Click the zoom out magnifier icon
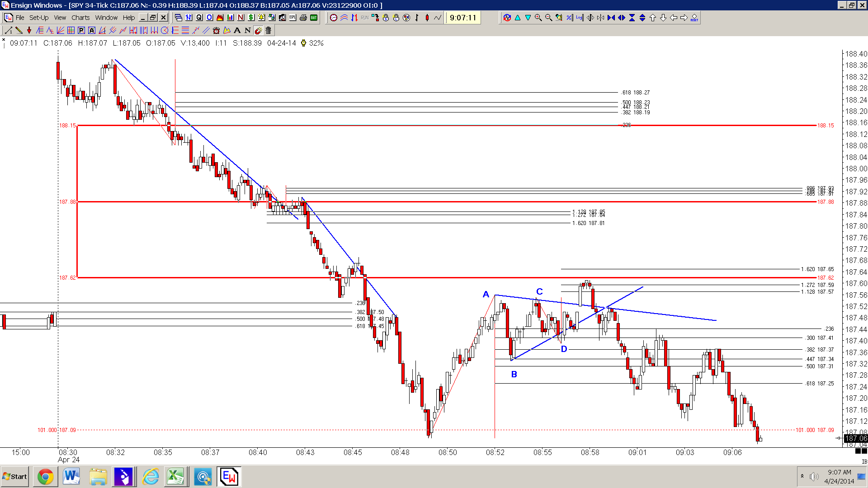The image size is (868, 488). coord(548,18)
